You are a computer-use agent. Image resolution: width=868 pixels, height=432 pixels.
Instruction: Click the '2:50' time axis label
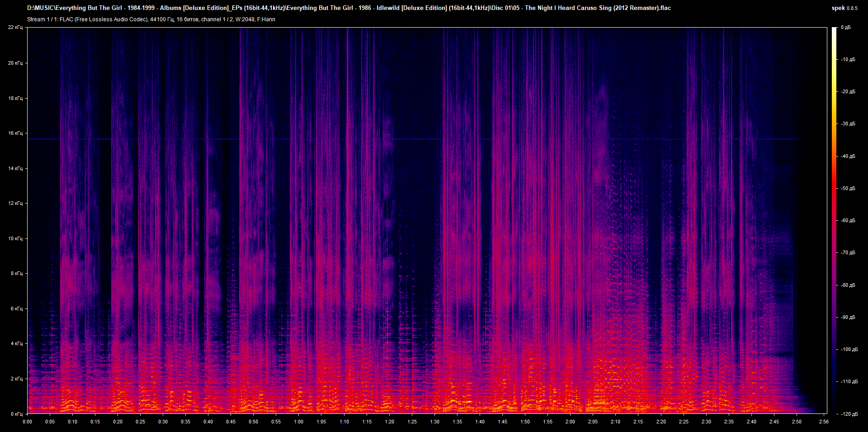(x=797, y=422)
